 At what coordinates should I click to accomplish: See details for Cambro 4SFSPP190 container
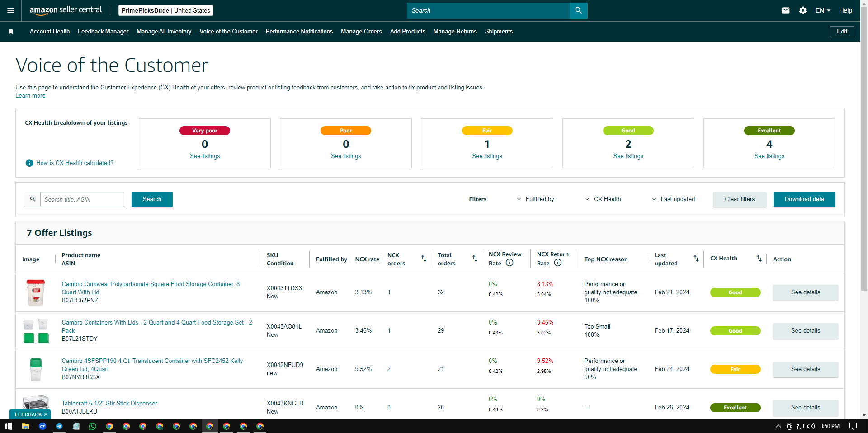(806, 369)
